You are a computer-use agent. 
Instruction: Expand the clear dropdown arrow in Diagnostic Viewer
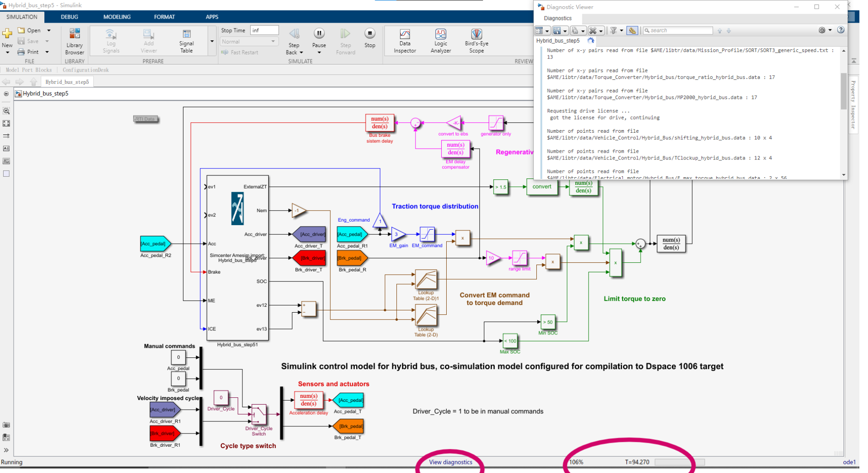click(601, 31)
